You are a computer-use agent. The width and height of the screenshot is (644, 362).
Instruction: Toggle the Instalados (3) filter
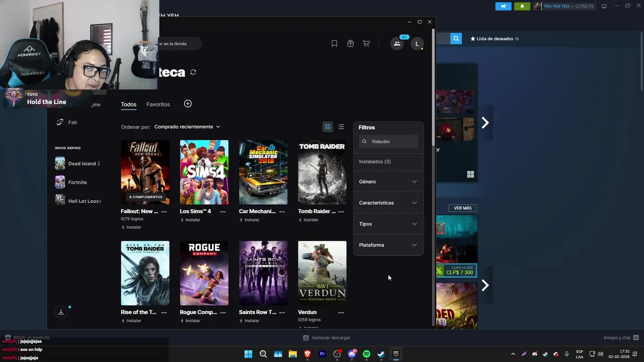point(375,161)
